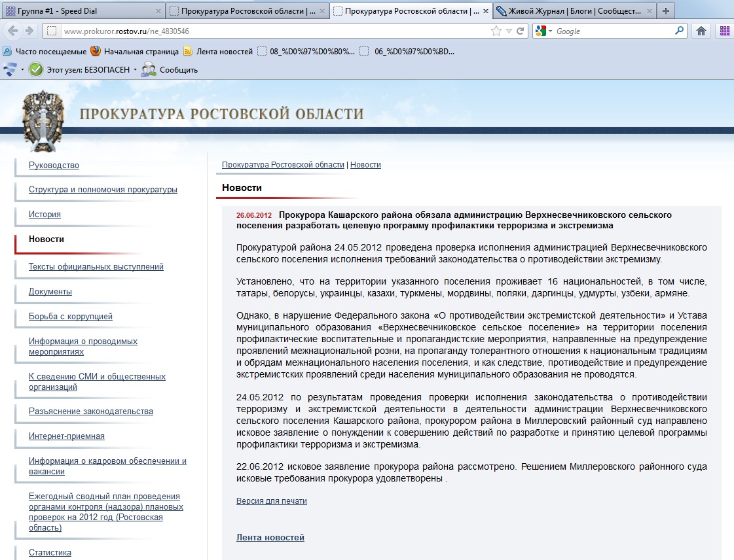Click the address bar URL field
The height and width of the screenshot is (560, 734).
coord(262,31)
